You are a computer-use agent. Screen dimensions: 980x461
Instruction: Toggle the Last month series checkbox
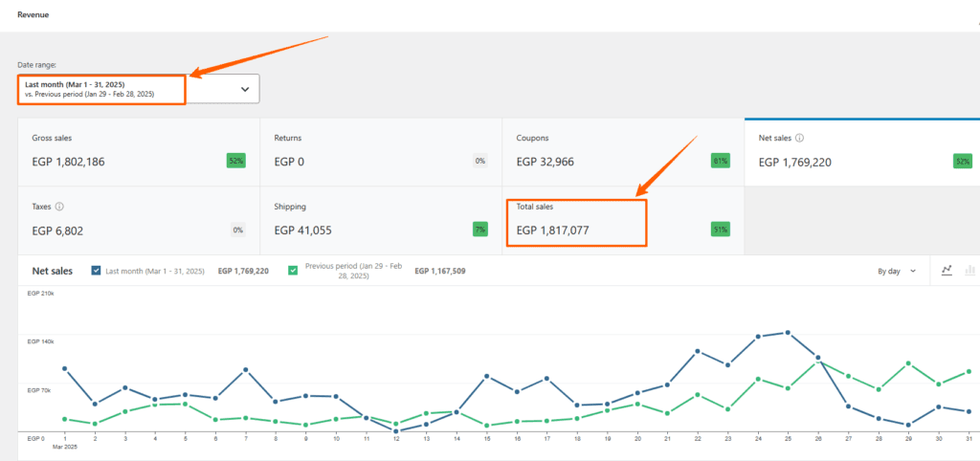point(97,271)
